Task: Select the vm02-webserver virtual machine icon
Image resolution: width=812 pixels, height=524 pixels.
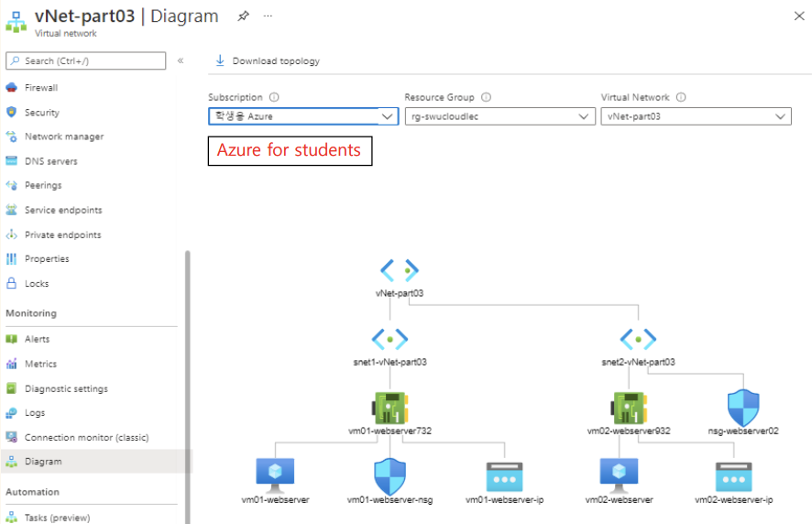Action: click(x=619, y=475)
